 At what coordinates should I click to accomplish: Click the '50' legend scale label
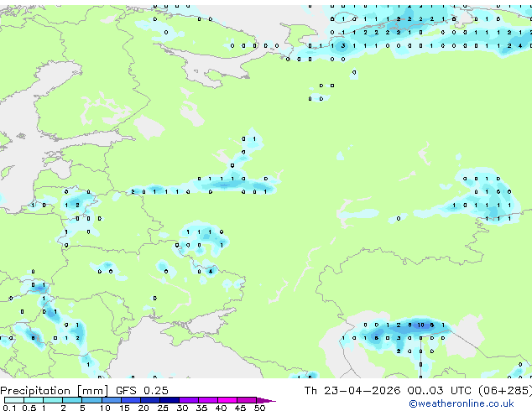(x=259, y=408)
